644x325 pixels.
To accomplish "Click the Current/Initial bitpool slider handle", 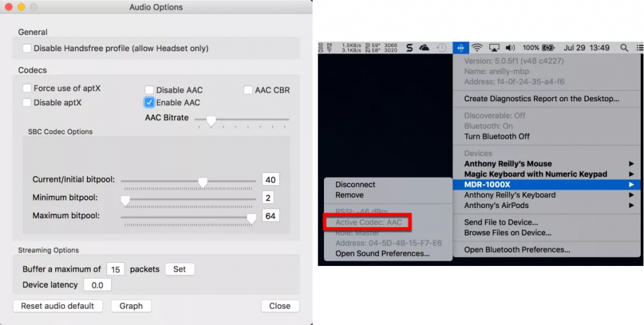I will [x=203, y=182].
